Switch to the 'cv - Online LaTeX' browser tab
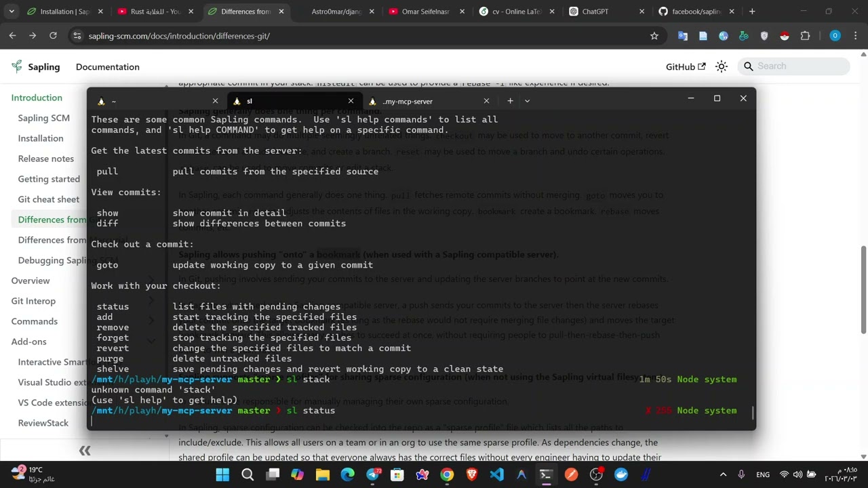Screen dimensions: 868x488 (x=517, y=12)
